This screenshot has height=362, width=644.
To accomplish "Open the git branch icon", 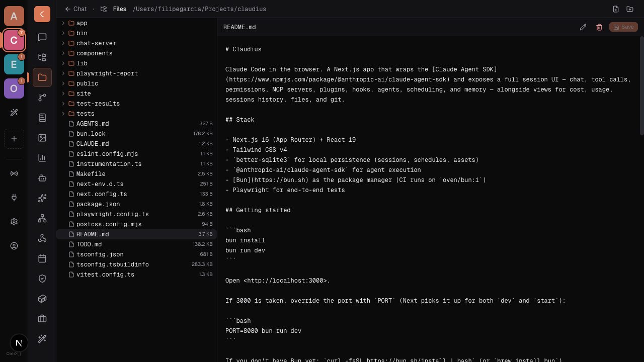I will point(42,98).
